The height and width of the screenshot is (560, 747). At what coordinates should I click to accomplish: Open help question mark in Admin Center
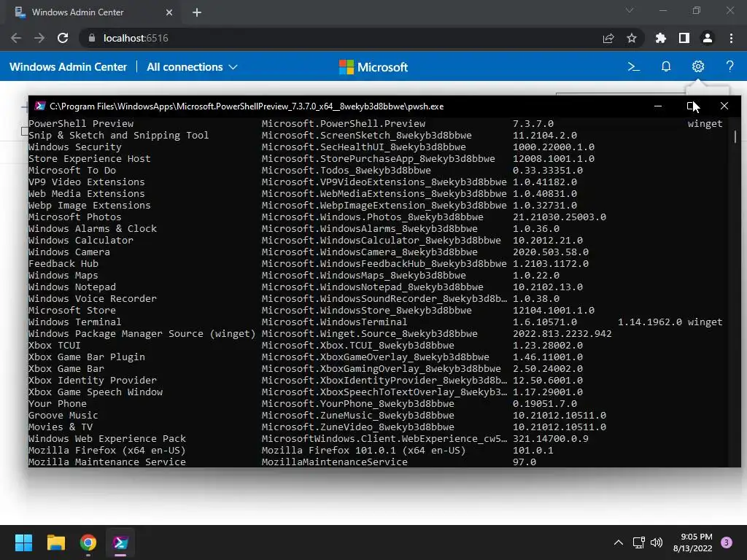click(x=729, y=66)
